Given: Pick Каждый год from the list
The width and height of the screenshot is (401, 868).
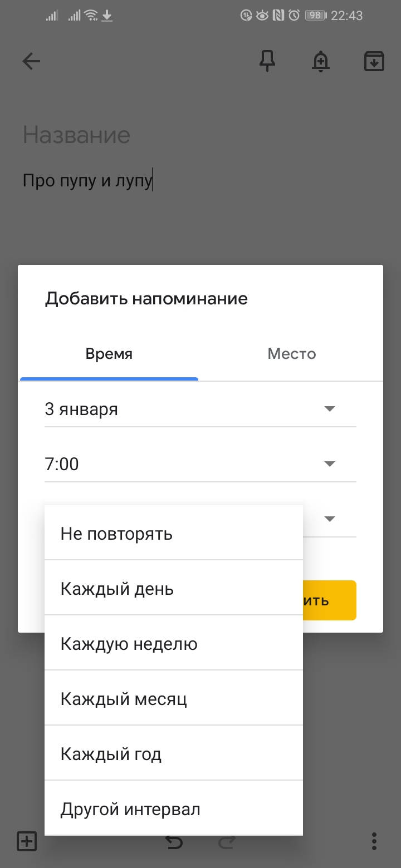Looking at the screenshot, I should click(x=174, y=753).
